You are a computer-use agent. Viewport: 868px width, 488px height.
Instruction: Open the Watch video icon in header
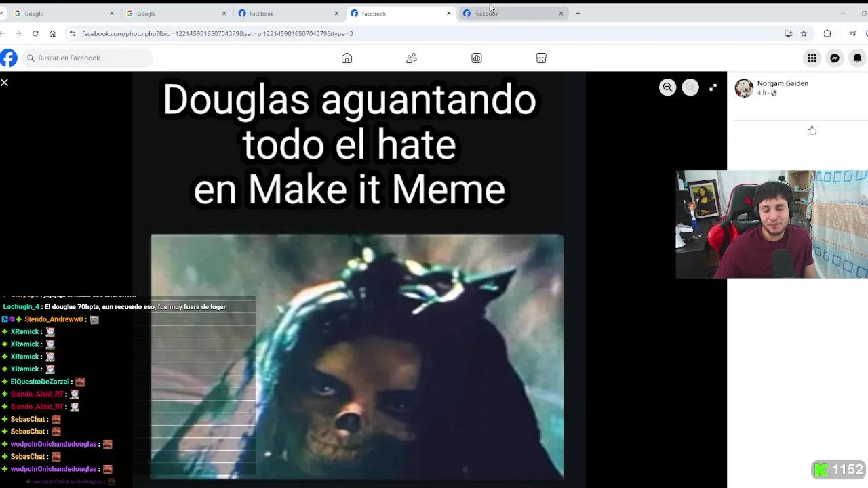477,58
